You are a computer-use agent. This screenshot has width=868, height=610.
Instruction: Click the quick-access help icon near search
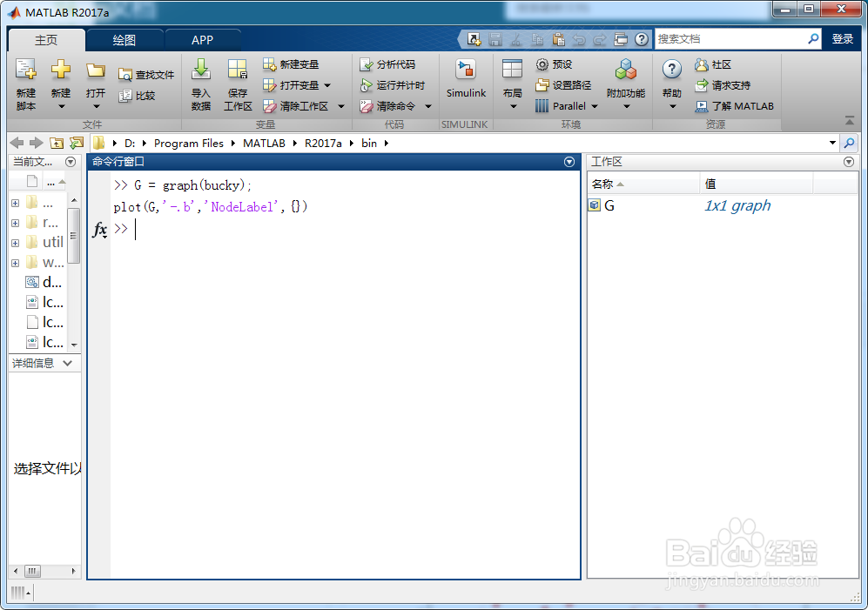[642, 39]
